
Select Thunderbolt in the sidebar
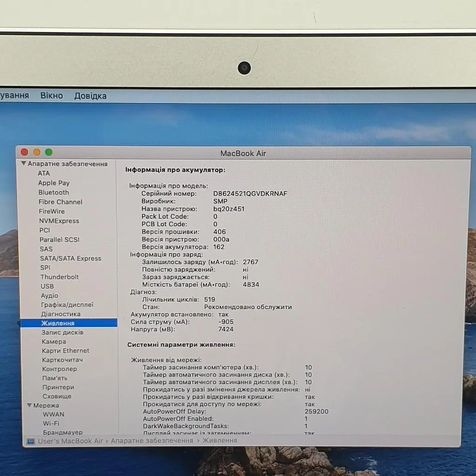pyautogui.click(x=59, y=277)
